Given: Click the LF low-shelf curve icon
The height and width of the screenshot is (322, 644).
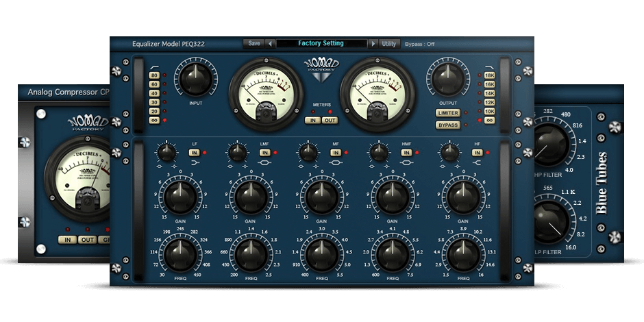Looking at the screenshot, I should click(x=195, y=163).
